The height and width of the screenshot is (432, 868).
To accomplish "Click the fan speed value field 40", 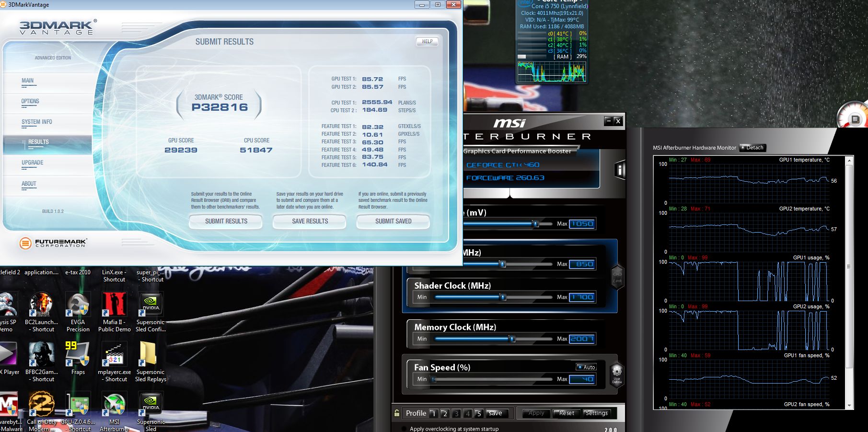I will coord(582,379).
